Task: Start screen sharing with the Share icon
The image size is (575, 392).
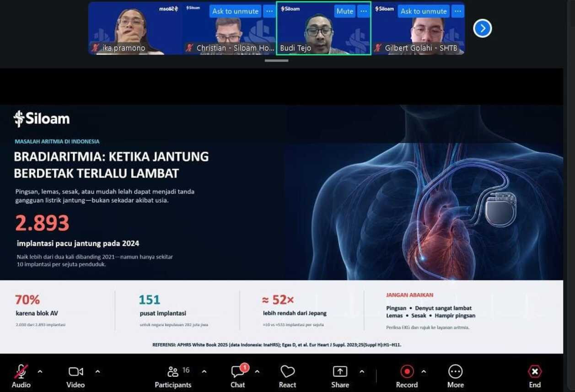Action: point(340,371)
